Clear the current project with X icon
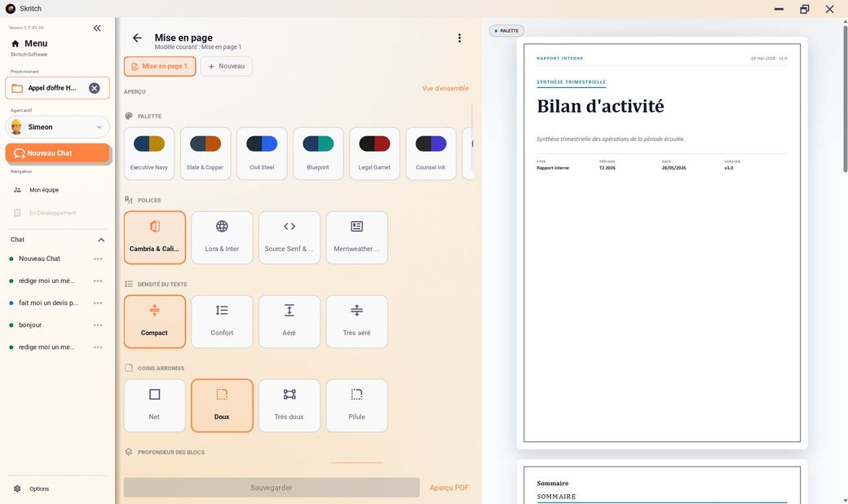 tap(94, 88)
